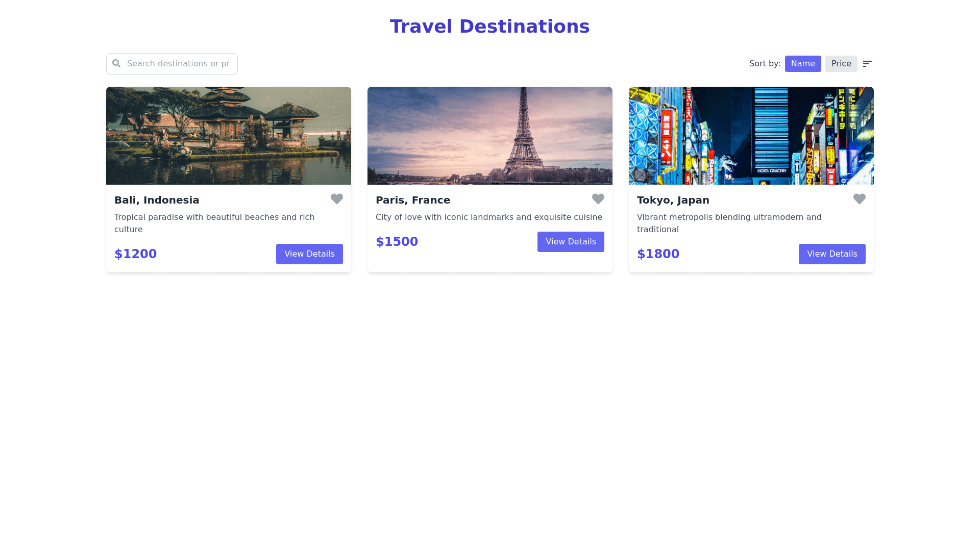Click the Paris, France card title
The width and height of the screenshot is (980, 551).
413,200
